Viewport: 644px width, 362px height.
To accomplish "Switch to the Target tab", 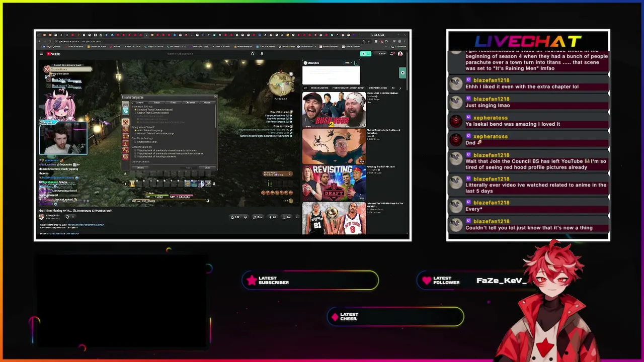I will (x=156, y=103).
